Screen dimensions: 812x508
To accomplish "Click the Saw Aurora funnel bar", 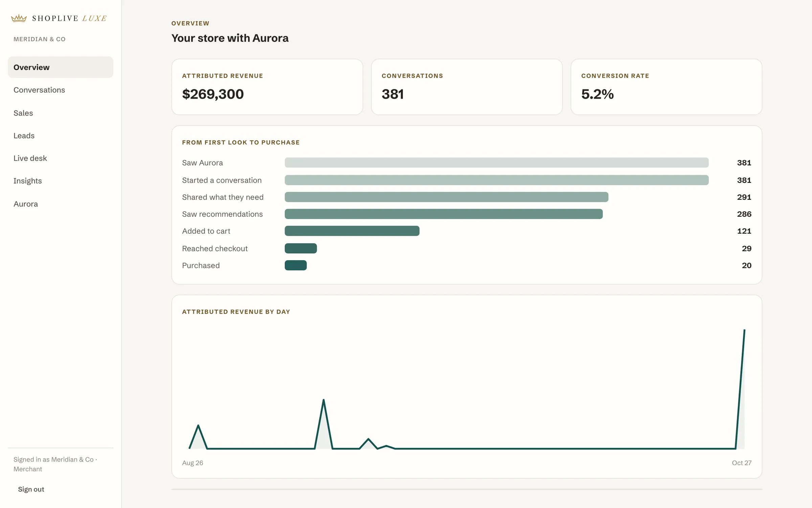I will point(497,163).
